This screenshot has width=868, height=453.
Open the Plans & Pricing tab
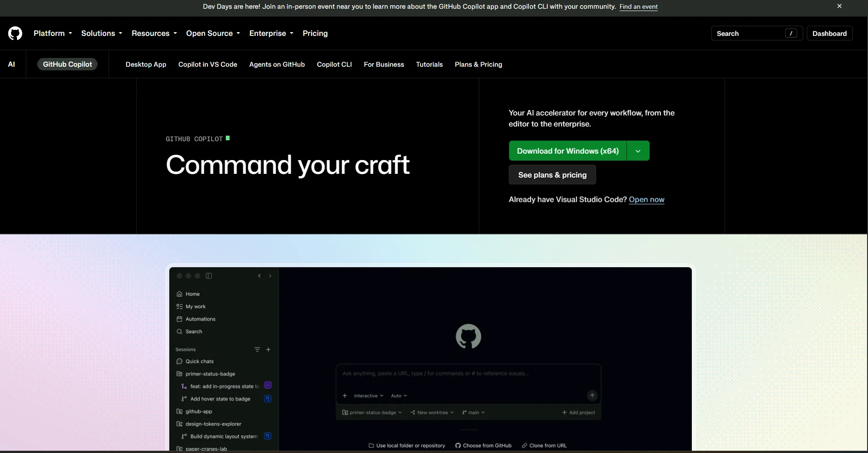click(478, 64)
